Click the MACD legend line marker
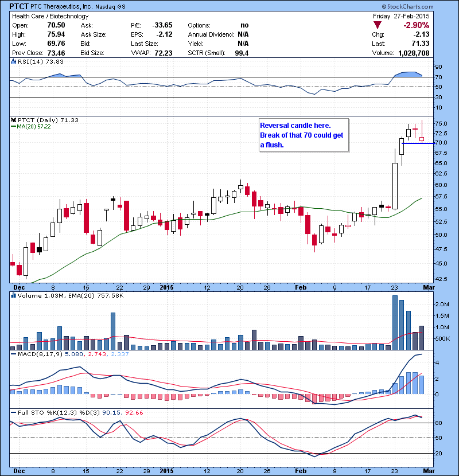 pyautogui.click(x=13, y=354)
